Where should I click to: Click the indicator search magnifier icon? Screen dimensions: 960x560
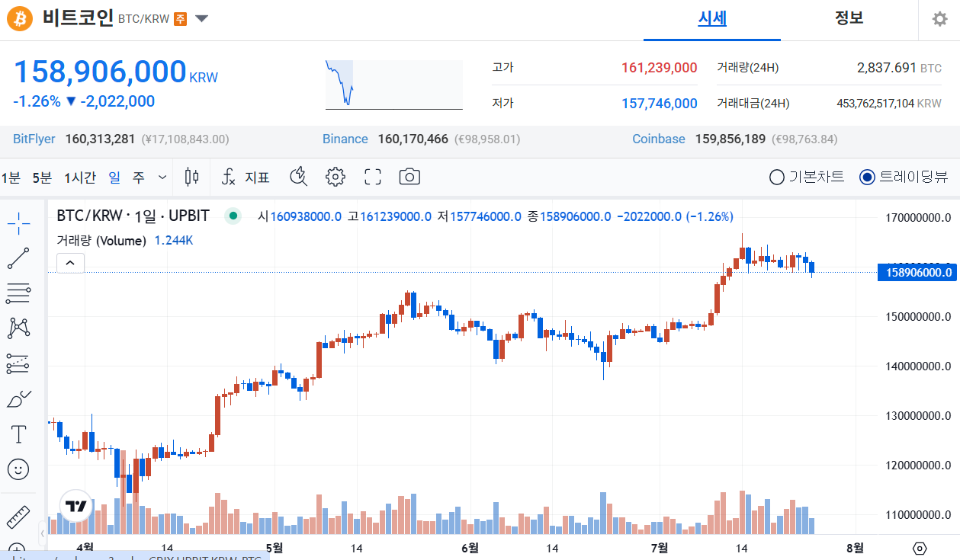point(299,178)
